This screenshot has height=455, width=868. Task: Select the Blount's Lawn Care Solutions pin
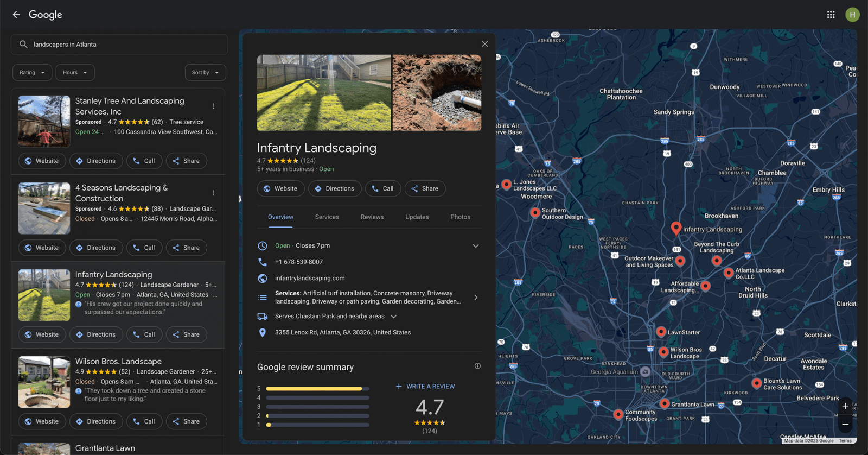tap(756, 383)
